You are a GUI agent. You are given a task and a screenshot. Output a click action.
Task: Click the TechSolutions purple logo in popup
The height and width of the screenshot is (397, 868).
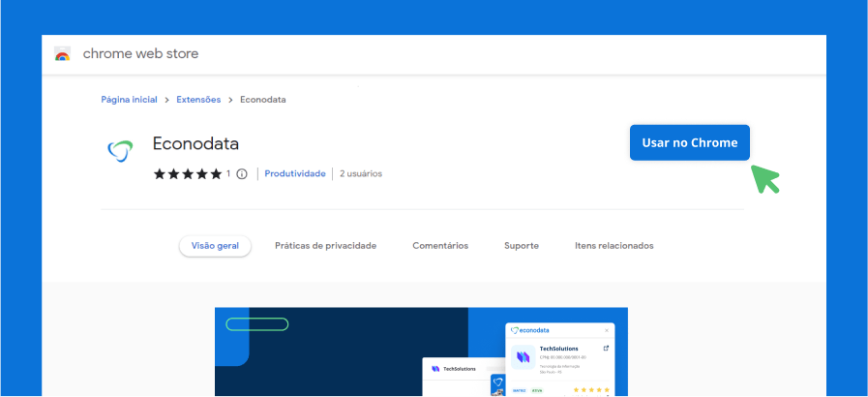point(524,357)
